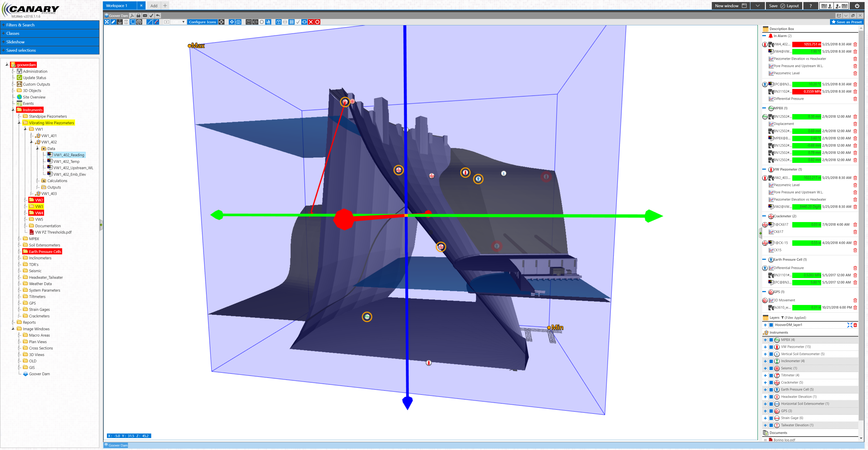Select Site Overview in tree

(x=34, y=97)
